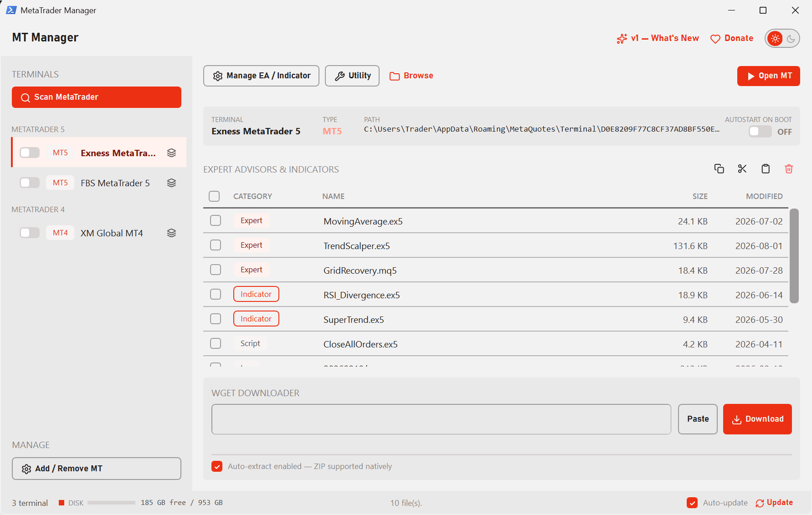Click the Browse folder link
Viewport: 812px width, 515px height.
pyautogui.click(x=411, y=76)
